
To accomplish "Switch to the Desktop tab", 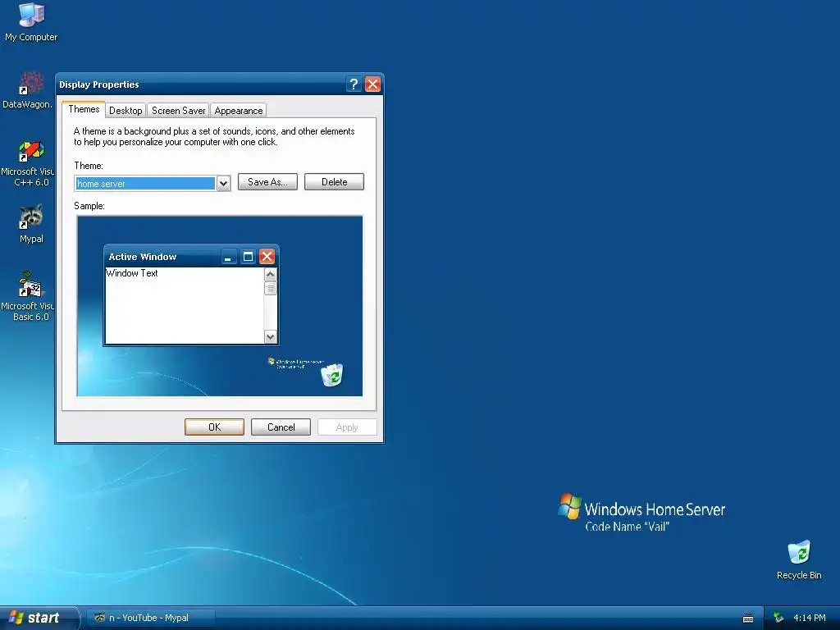I will click(x=126, y=111).
